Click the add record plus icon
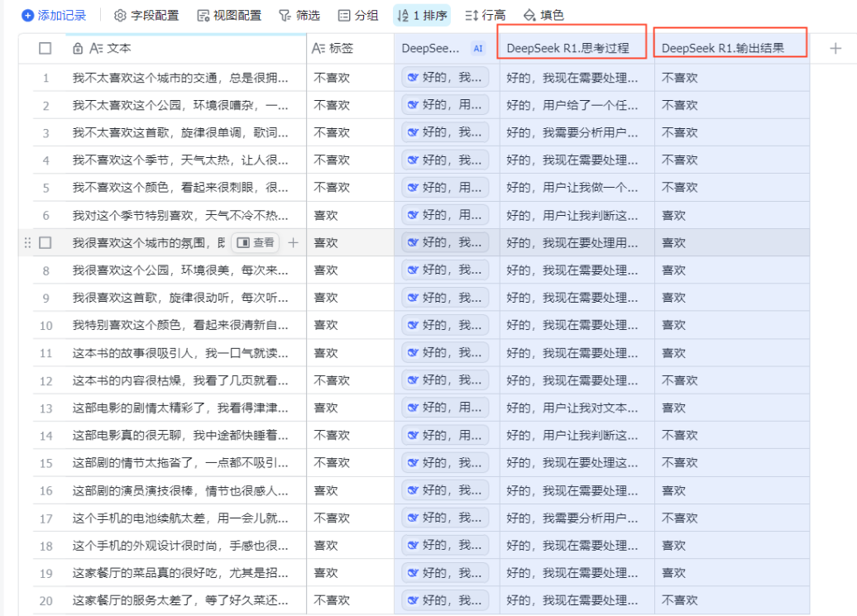Viewport: 857px width, 616px height. pyautogui.click(x=27, y=15)
